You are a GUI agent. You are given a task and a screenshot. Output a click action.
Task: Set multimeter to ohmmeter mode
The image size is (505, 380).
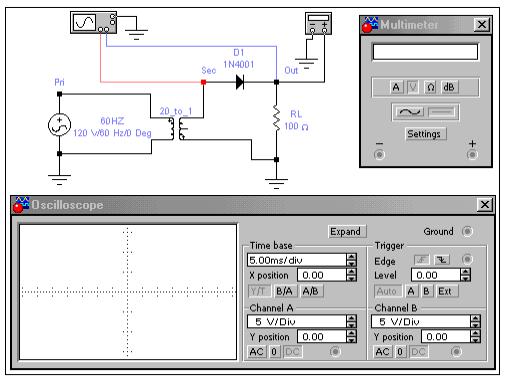pos(431,87)
